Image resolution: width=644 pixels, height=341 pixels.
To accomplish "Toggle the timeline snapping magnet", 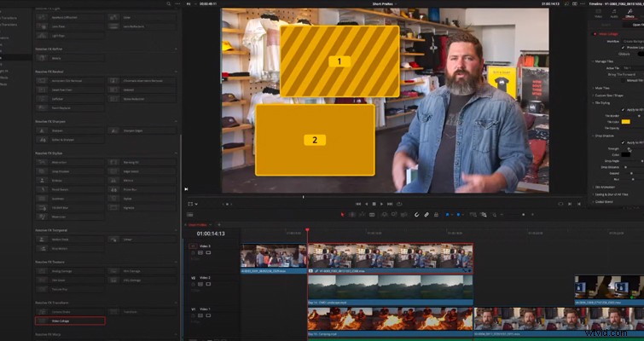I will 416,215.
